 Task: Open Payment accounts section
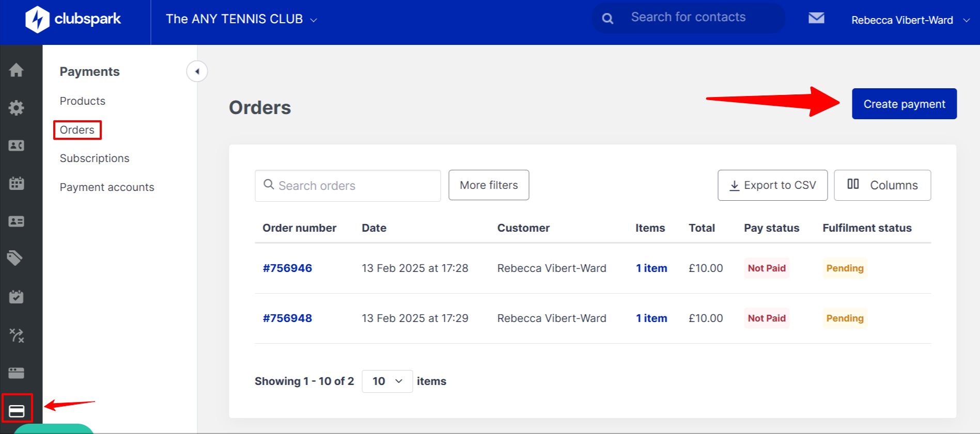[x=107, y=187]
